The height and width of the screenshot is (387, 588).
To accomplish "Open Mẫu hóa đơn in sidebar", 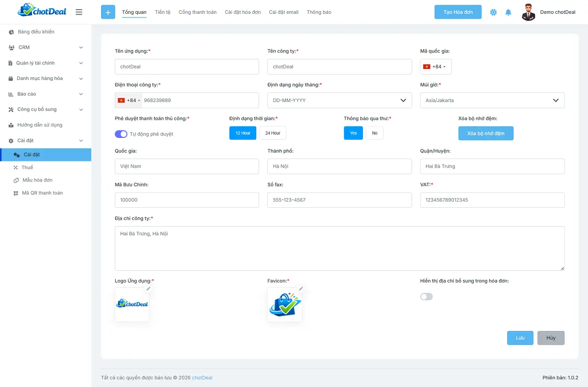I will pyautogui.click(x=37, y=180).
